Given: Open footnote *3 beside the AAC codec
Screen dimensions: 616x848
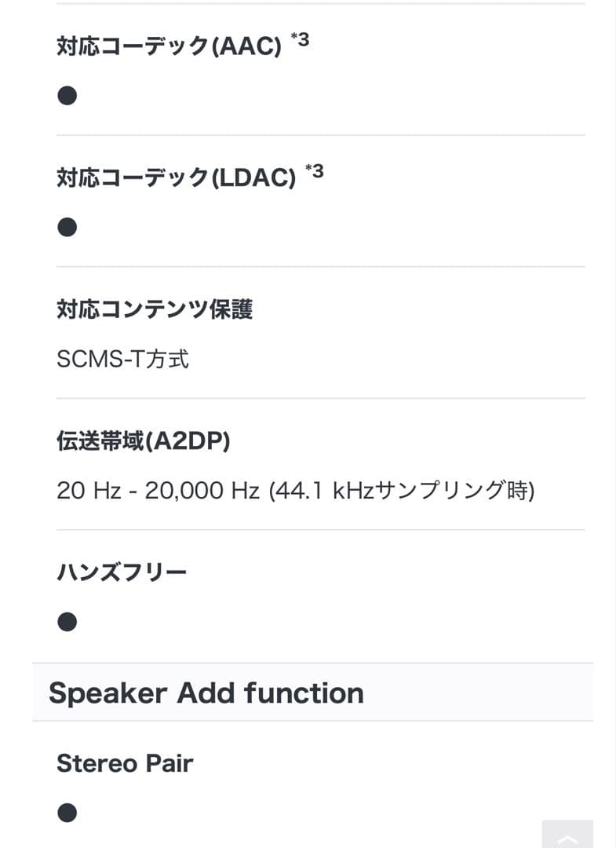Looking at the screenshot, I should pyautogui.click(x=299, y=39).
